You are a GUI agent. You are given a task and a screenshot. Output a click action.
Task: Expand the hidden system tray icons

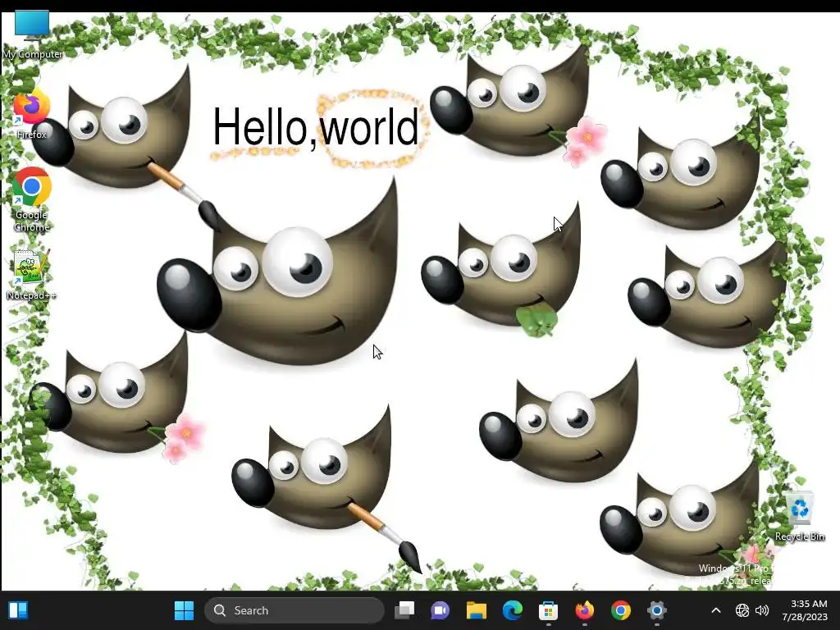click(x=715, y=610)
